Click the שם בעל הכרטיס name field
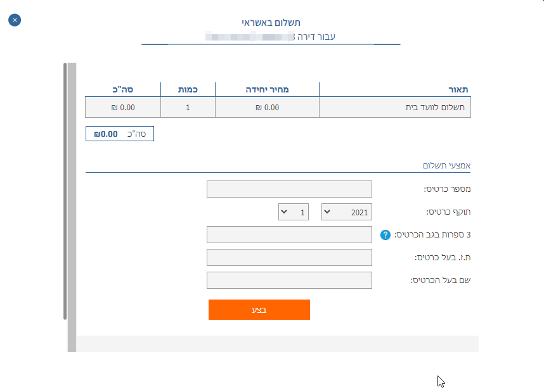The image size is (544, 392). point(289,280)
